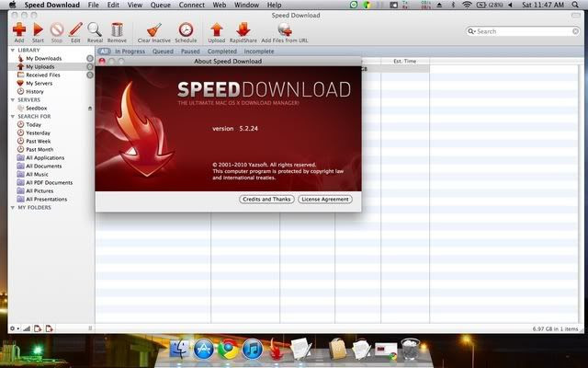Open the File menu
Viewport: 588px width, 368px height.
click(x=93, y=5)
